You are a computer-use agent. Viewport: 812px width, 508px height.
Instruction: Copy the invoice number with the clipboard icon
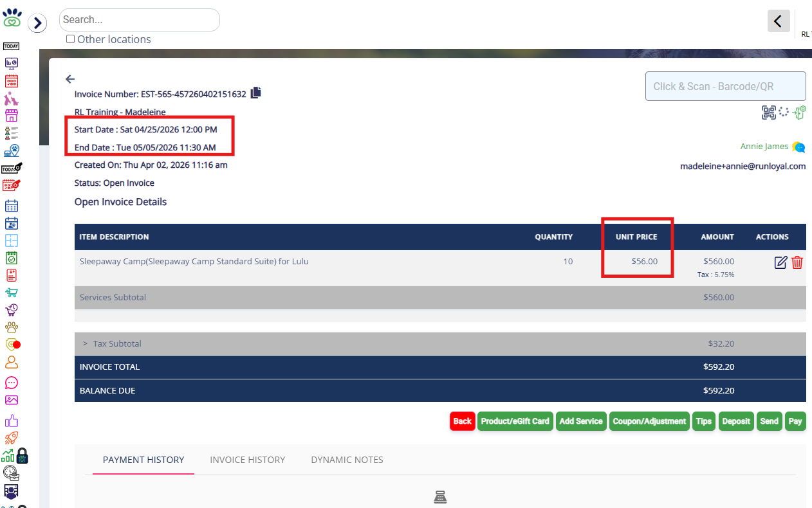coord(256,93)
